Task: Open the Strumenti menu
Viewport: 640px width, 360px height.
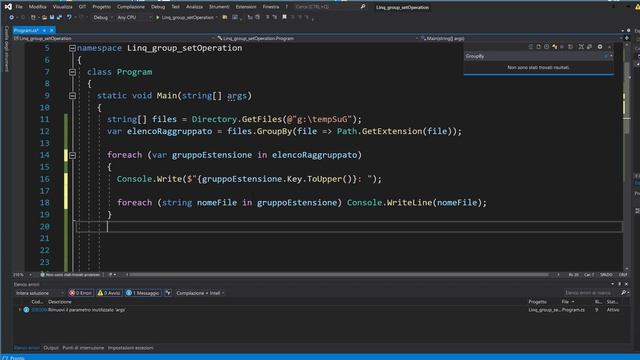Action: pos(219,7)
